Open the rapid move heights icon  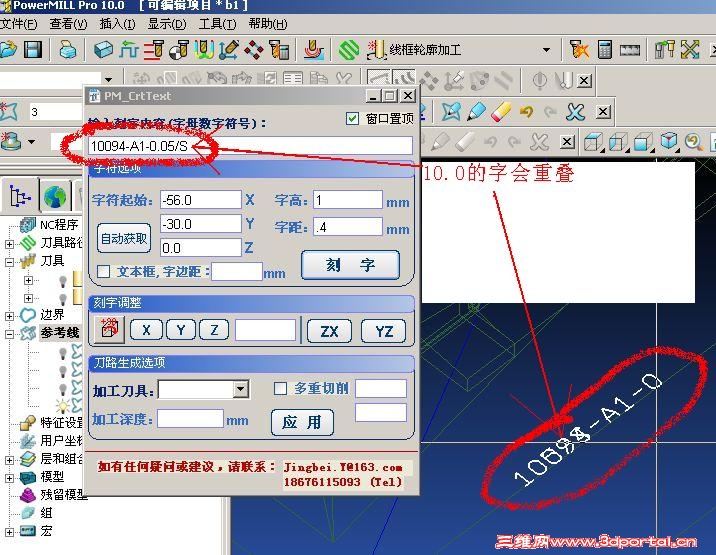(129, 49)
